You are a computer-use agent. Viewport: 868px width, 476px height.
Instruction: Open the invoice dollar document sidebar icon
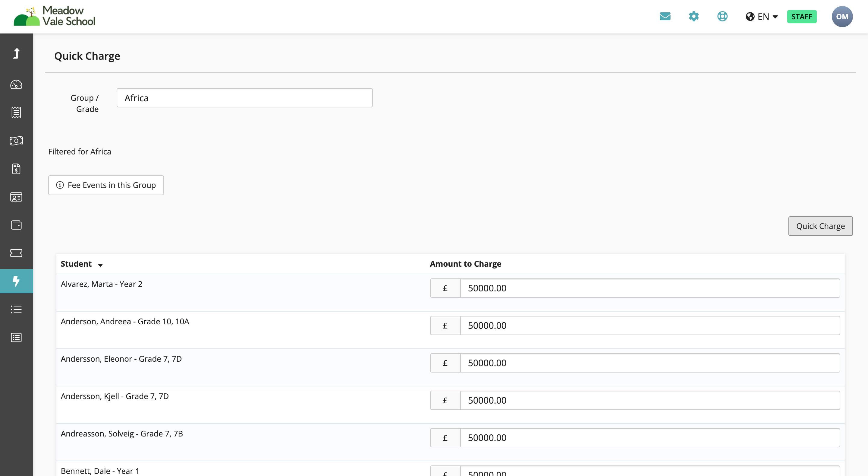(16, 169)
